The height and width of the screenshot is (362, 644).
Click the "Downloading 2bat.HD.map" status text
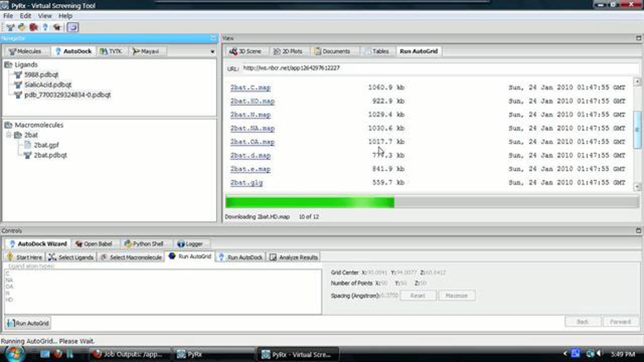pyautogui.click(x=257, y=217)
